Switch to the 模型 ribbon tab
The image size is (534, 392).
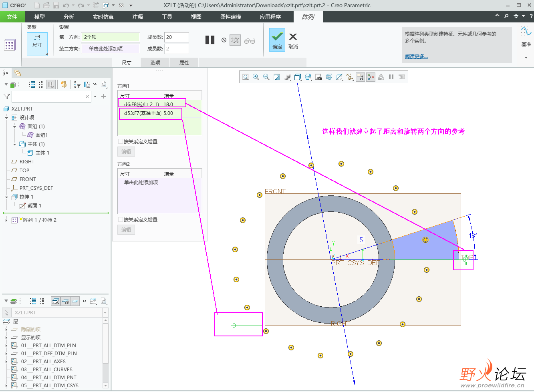[40, 17]
